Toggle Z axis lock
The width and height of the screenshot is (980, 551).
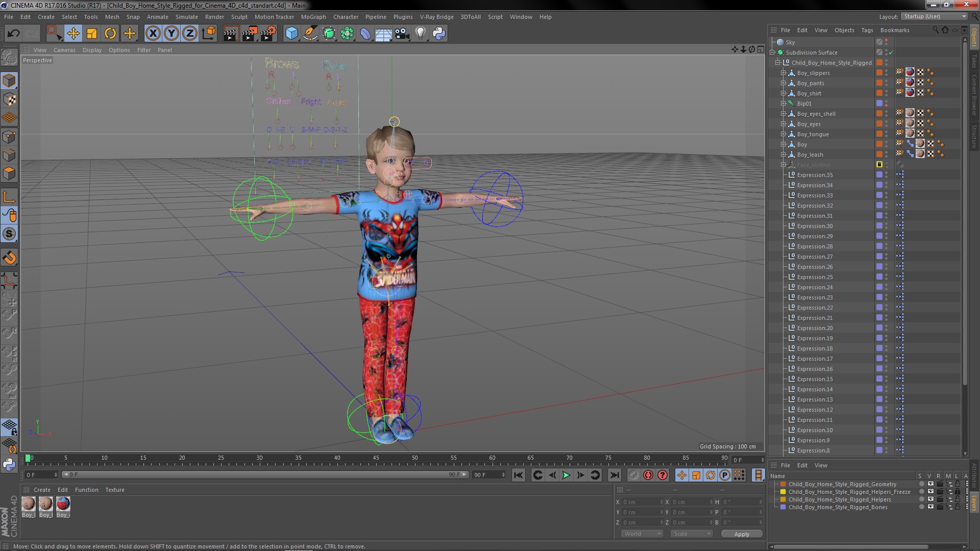(x=190, y=34)
